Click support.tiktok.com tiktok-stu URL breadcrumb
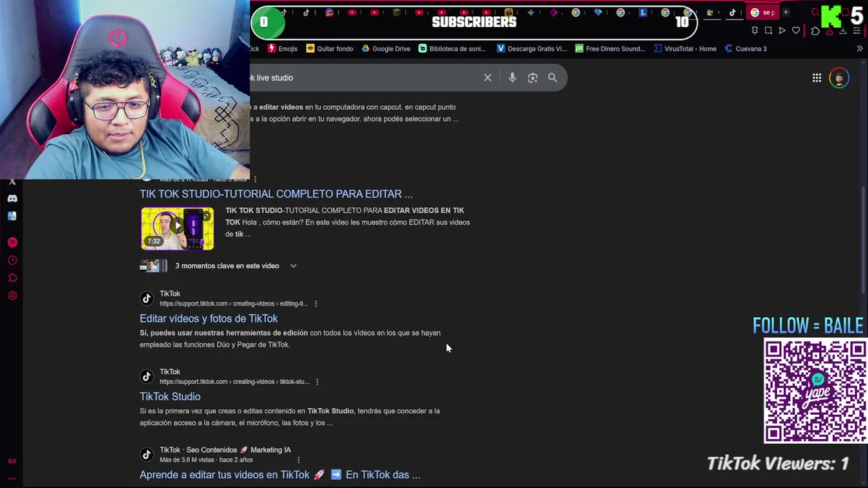This screenshot has width=868, height=488. [235, 382]
